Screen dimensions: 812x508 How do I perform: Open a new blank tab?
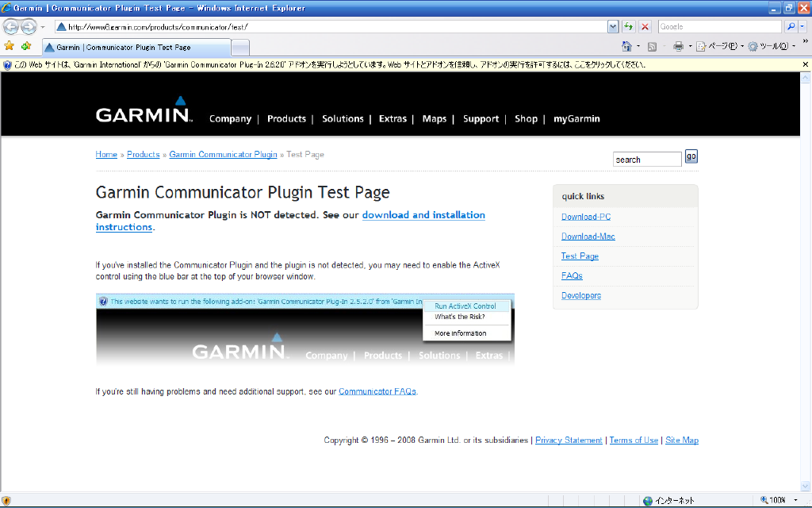pyautogui.click(x=239, y=48)
